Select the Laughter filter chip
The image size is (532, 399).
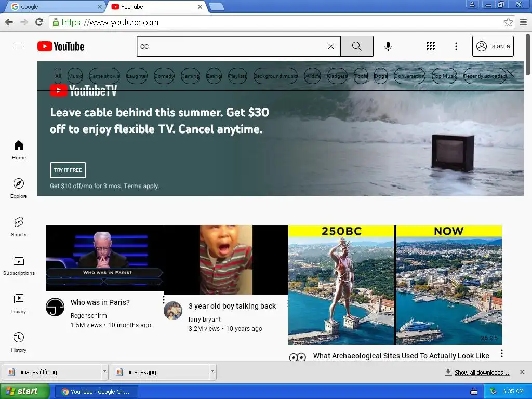pos(137,76)
